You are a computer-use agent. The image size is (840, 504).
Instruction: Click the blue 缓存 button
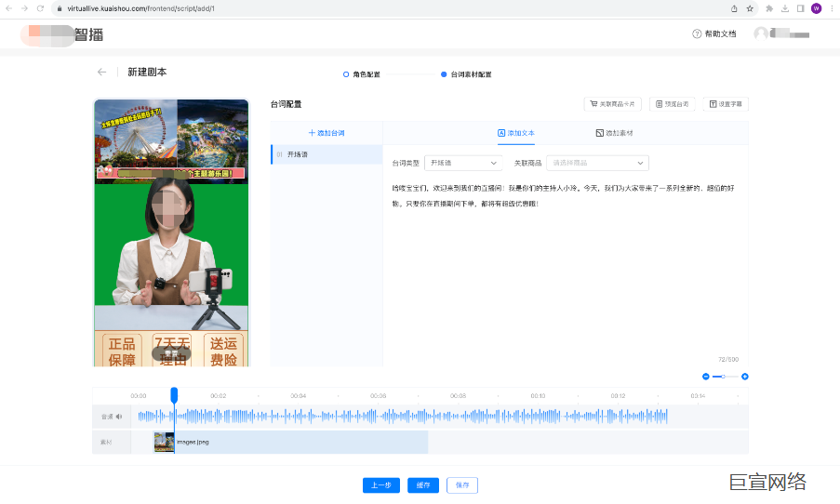[x=423, y=485]
